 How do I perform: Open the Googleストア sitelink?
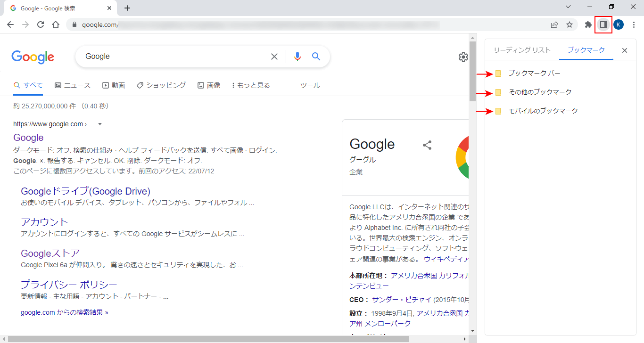coord(50,253)
